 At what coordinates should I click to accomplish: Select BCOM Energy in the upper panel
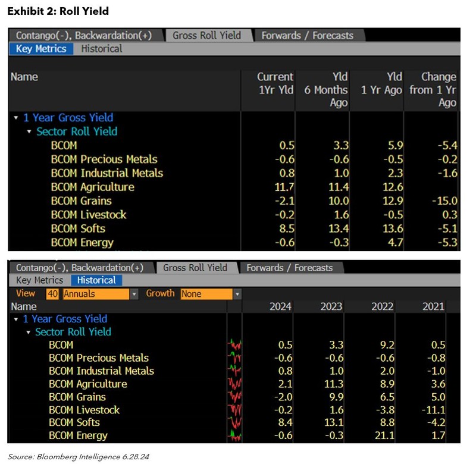tap(82, 243)
